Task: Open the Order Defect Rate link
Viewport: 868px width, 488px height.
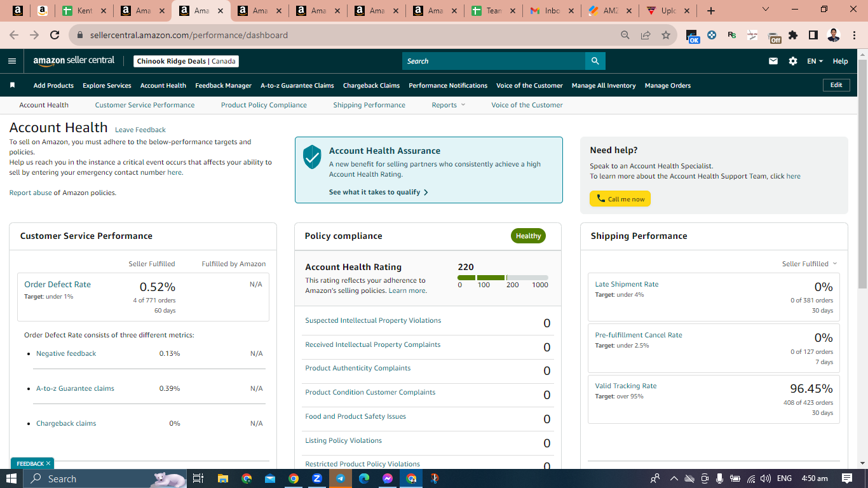Action: pos(57,284)
